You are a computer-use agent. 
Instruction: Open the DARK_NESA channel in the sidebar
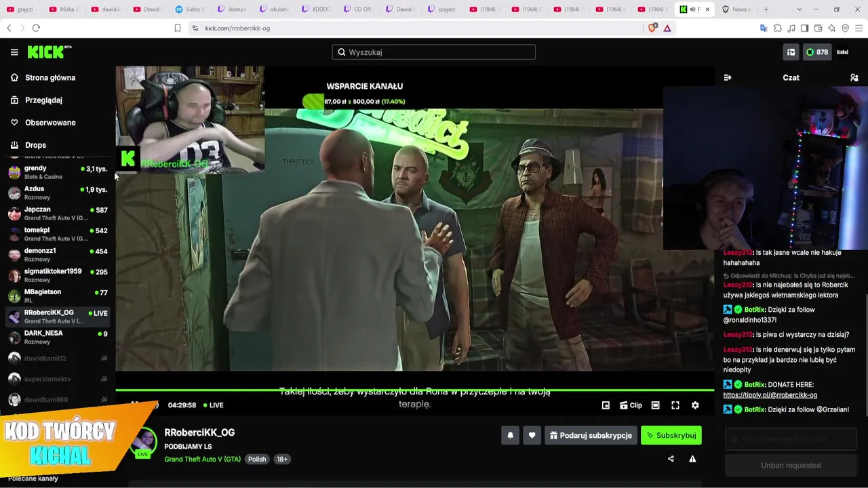pos(58,338)
